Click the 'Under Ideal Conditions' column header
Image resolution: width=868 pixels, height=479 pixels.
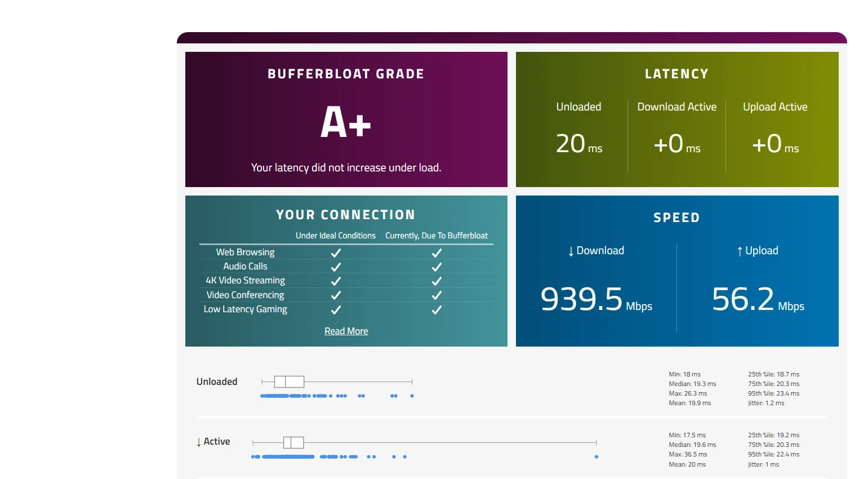336,236
